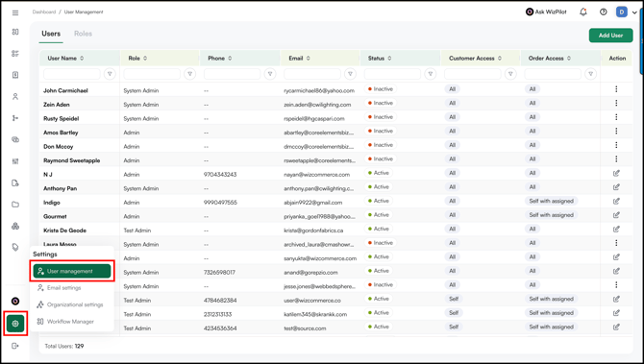The width and height of the screenshot is (644, 364).
Task: Sort by Role column arrows
Action: (x=145, y=59)
